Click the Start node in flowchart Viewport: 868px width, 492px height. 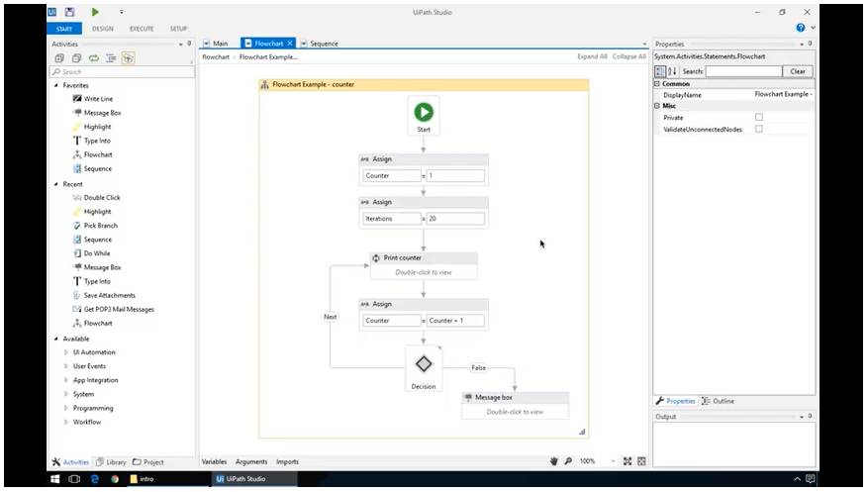pos(424,116)
